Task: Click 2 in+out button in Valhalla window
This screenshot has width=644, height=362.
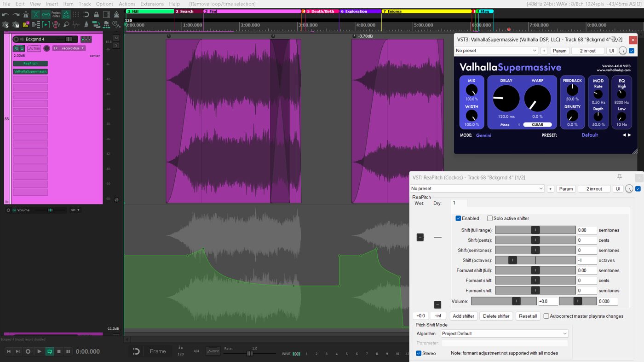Action: coord(587,51)
